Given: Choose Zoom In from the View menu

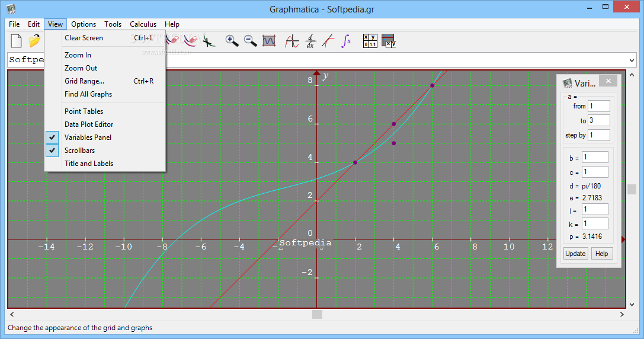Looking at the screenshot, I should pos(105,55).
